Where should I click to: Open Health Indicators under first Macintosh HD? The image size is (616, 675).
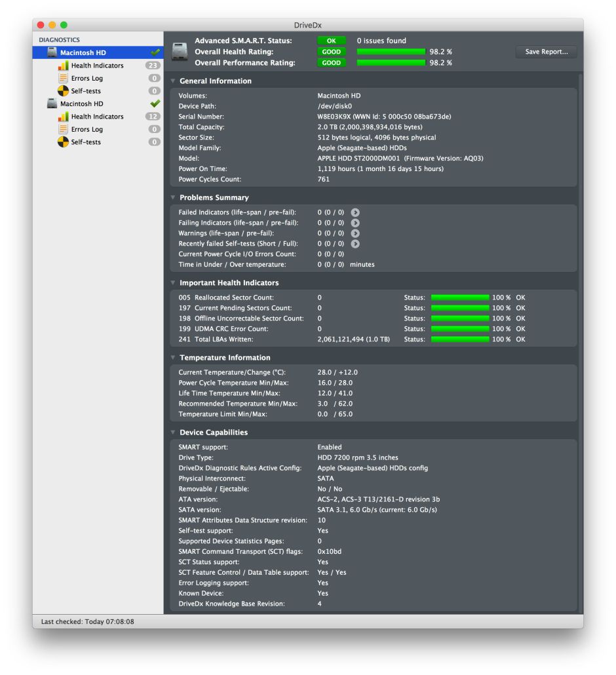[x=97, y=65]
